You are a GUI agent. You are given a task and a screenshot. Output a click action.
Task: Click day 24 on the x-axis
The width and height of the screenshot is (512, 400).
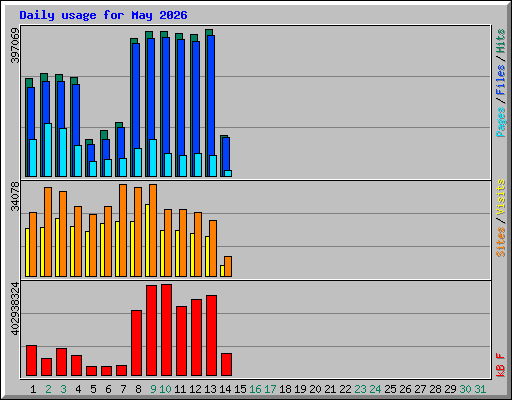375,389
